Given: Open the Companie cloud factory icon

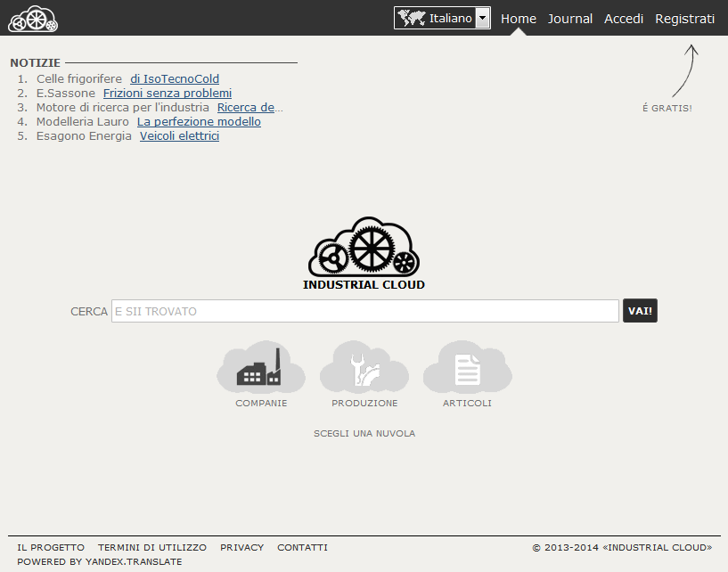Looking at the screenshot, I should [x=260, y=367].
